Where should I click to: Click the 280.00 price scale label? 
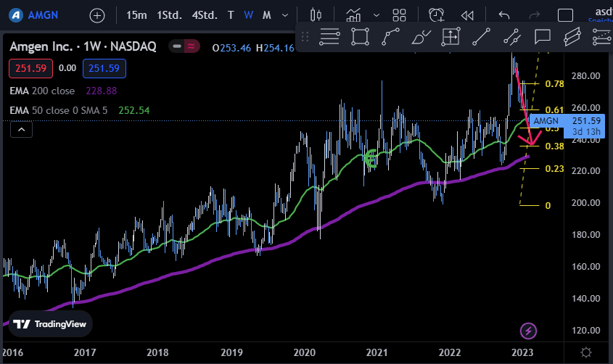pyautogui.click(x=585, y=75)
